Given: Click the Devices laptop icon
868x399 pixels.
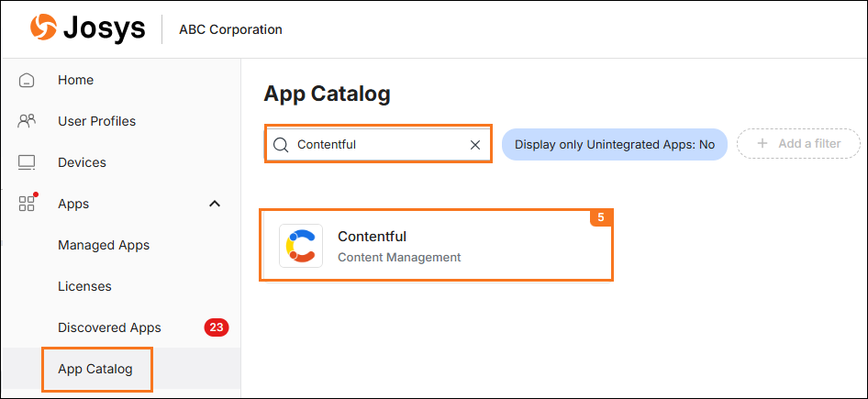Looking at the screenshot, I should pos(27,162).
